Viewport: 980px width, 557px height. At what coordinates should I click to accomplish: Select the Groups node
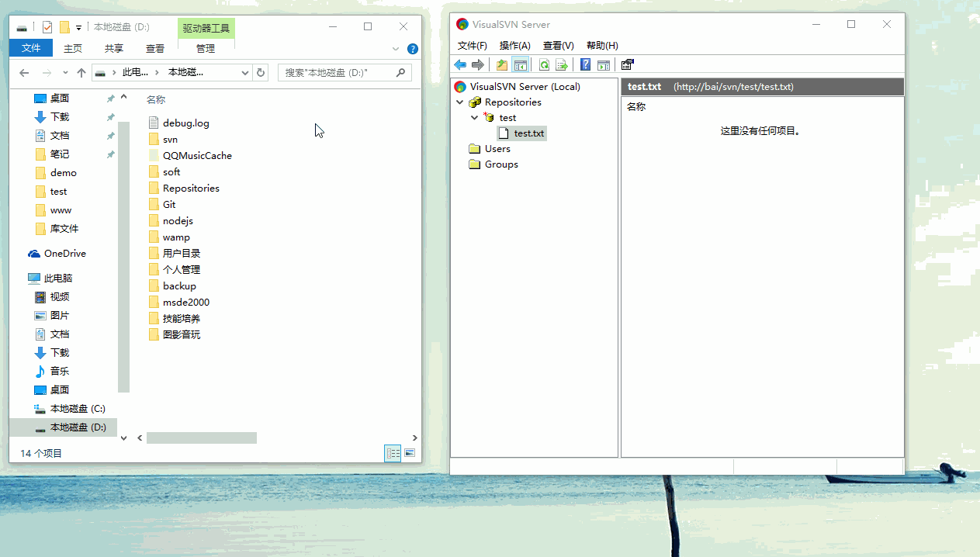(x=501, y=164)
